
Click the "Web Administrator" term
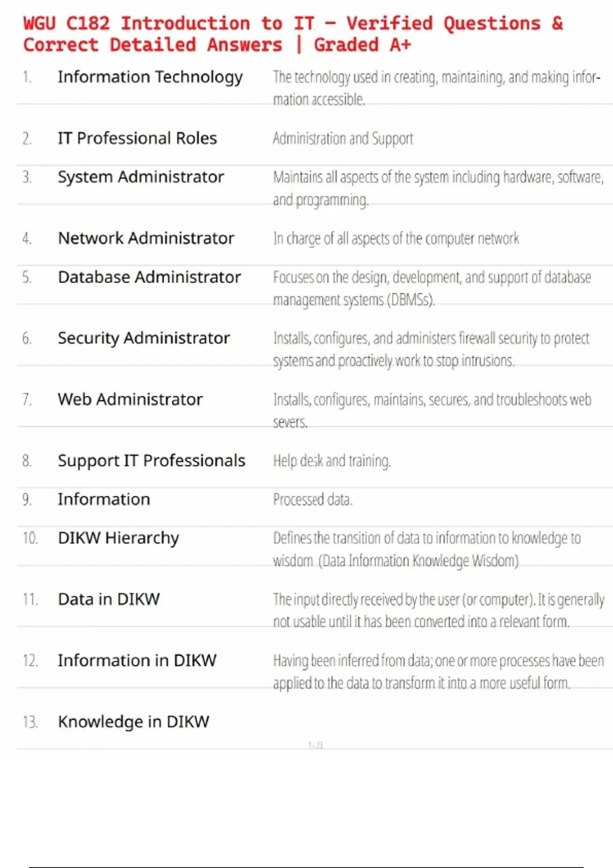130,399
